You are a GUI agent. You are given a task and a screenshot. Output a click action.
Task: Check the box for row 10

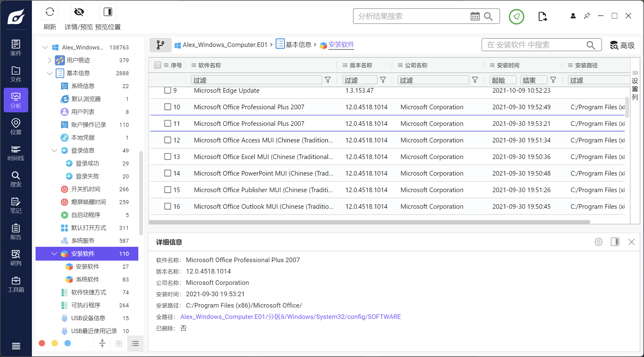coord(167,107)
